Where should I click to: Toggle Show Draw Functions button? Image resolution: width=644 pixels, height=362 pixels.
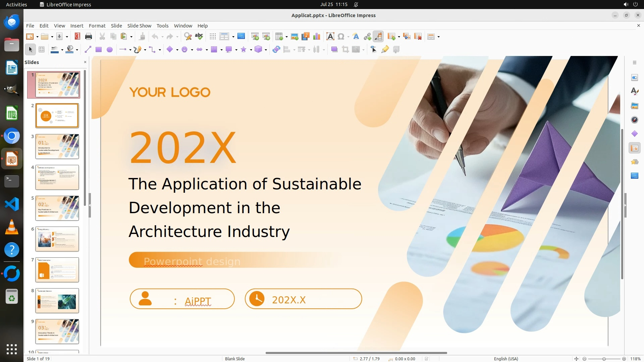pos(378,37)
